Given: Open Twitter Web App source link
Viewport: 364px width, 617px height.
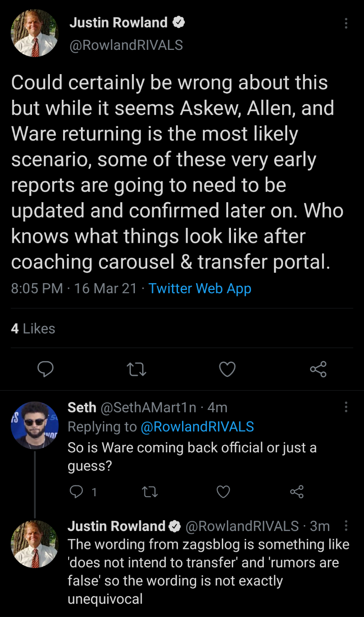Looking at the screenshot, I should click(200, 289).
